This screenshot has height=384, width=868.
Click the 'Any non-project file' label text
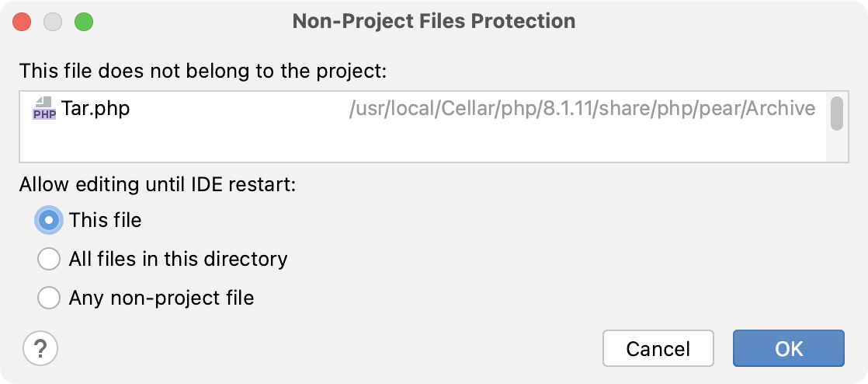coord(161,298)
